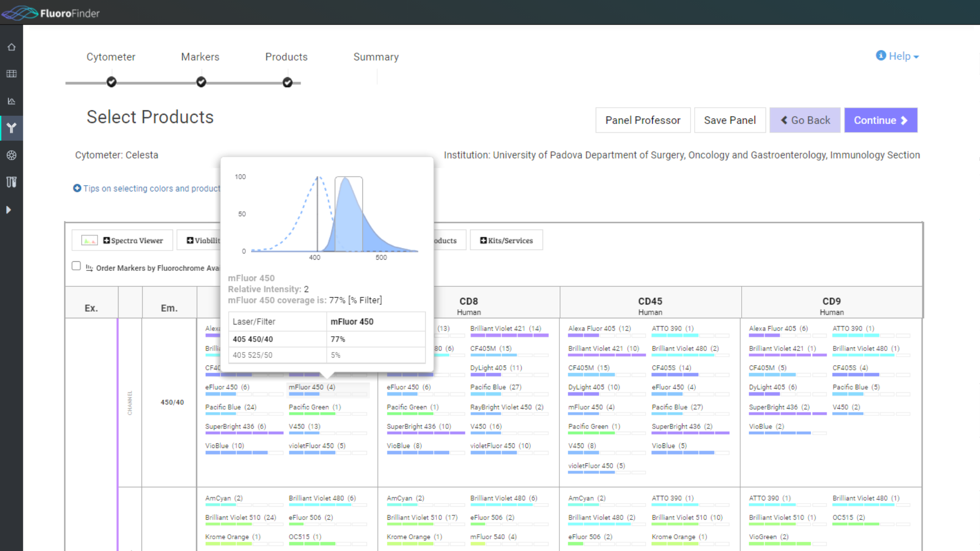Image resolution: width=980 pixels, height=551 pixels.
Task: Click the Markers step completion checkmark
Action: click(201, 82)
